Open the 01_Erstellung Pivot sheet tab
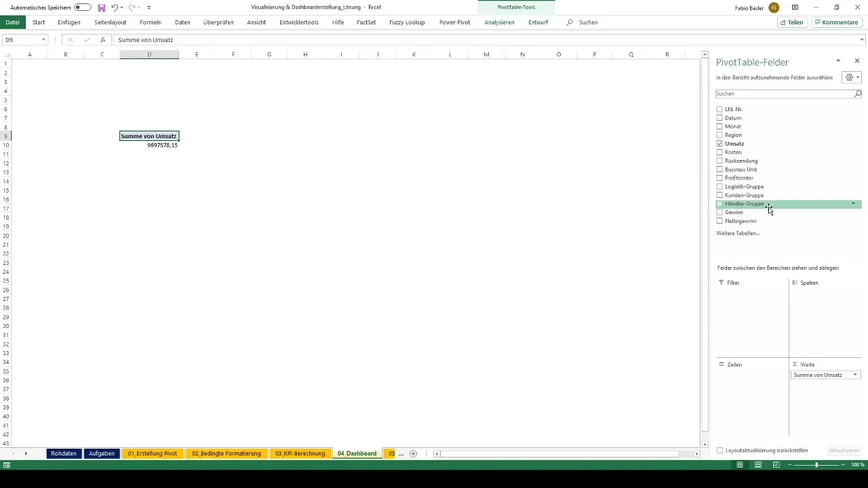This screenshot has width=868, height=488. point(153,453)
